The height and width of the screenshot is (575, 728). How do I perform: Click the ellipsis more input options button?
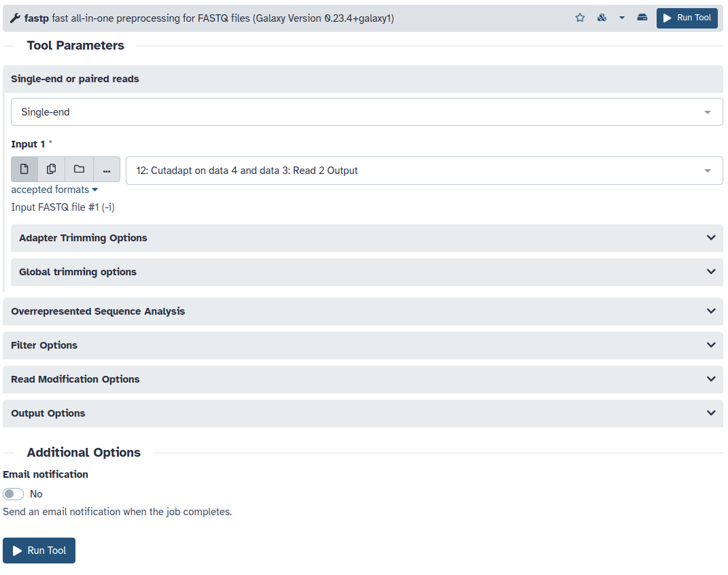107,169
